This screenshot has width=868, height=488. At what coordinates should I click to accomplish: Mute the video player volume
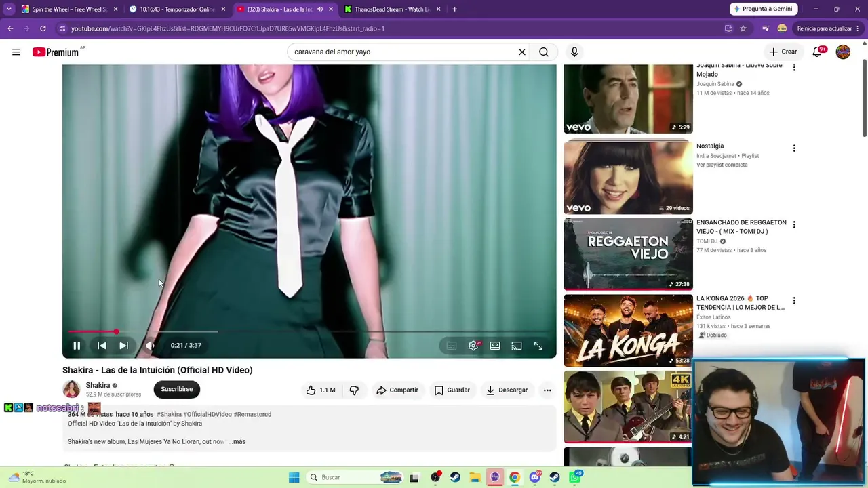click(x=150, y=346)
